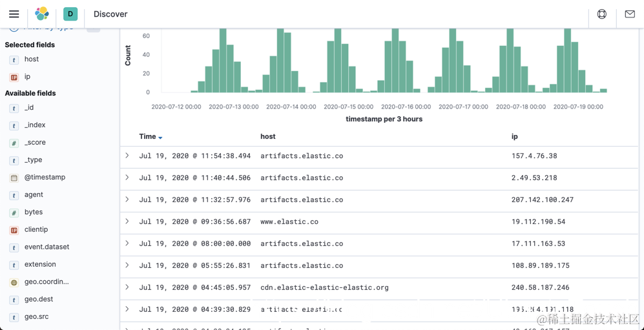Expand the row at 11:32:57.976
Image resolution: width=644 pixels, height=330 pixels.
click(127, 199)
